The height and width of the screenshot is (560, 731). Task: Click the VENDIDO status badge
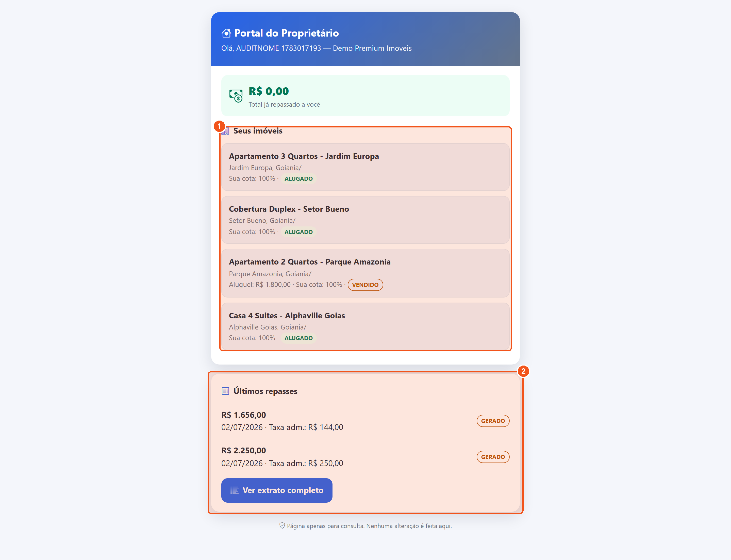click(365, 285)
